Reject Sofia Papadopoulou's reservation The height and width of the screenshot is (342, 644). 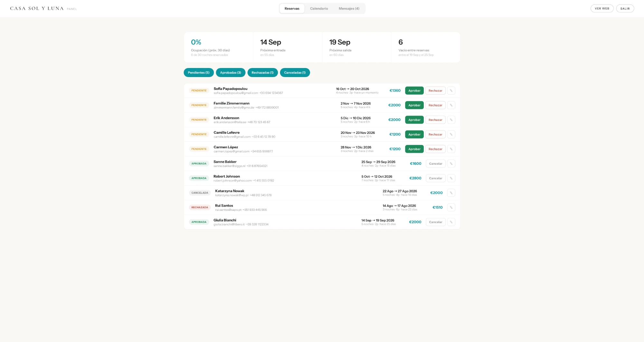435,91
